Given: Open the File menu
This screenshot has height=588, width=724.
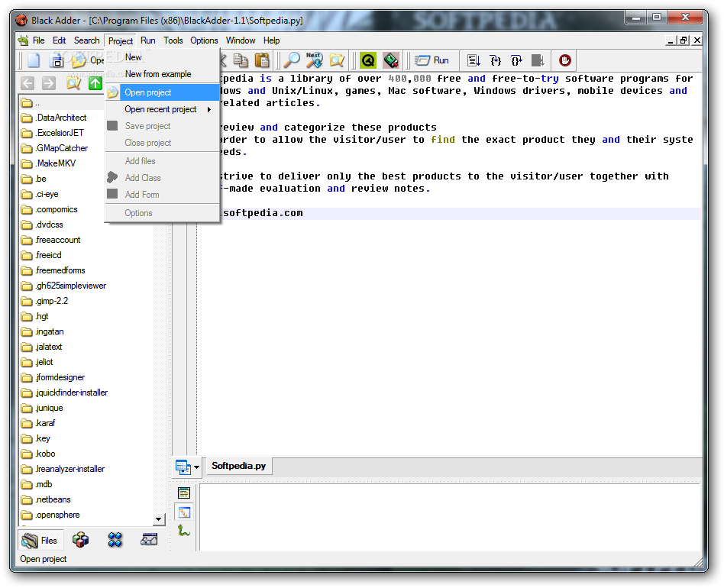Looking at the screenshot, I should pyautogui.click(x=39, y=40).
